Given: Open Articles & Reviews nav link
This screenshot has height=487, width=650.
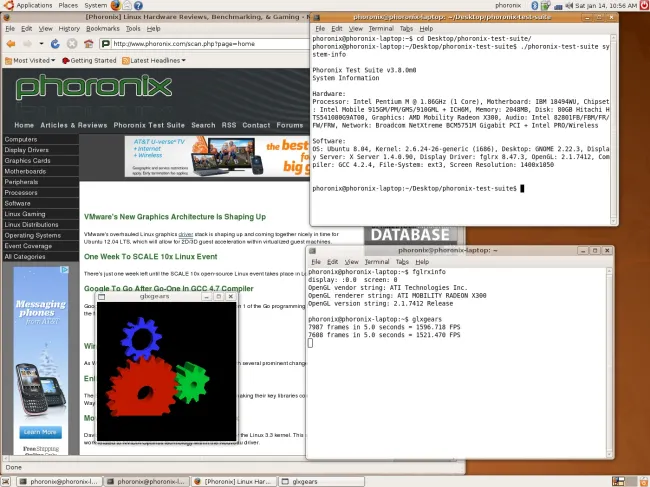Looking at the screenshot, I should tap(74, 125).
